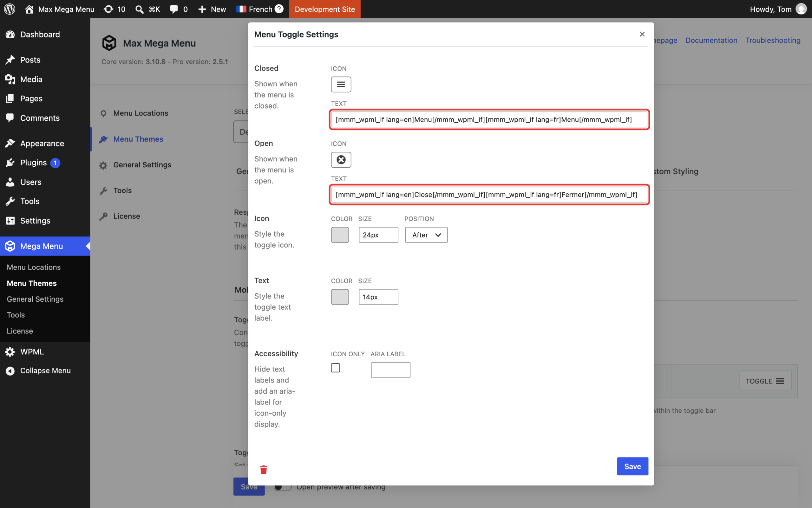Viewport: 812px width, 508px height.
Task: Focus the closed-state text field
Action: pyautogui.click(x=489, y=120)
